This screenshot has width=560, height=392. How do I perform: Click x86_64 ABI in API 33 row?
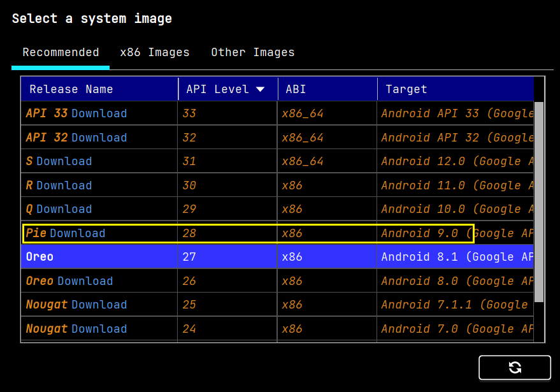[327, 113]
